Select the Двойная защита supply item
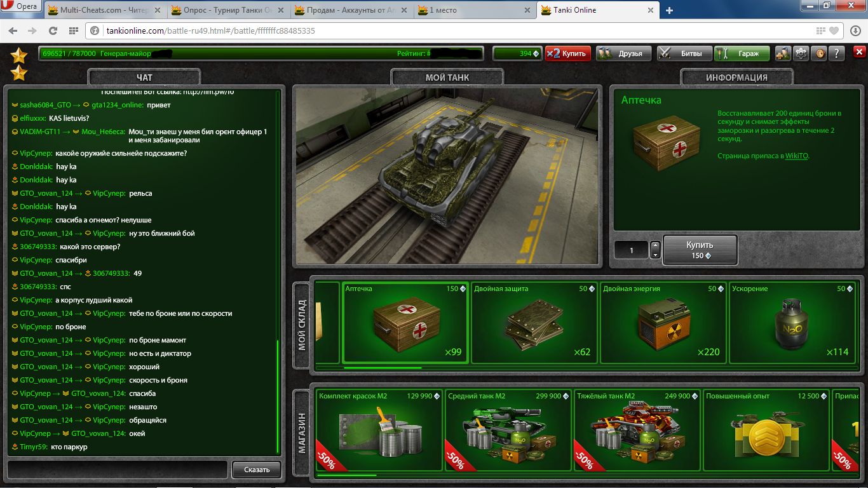Screen dimensions: 868x488 tap(534, 323)
